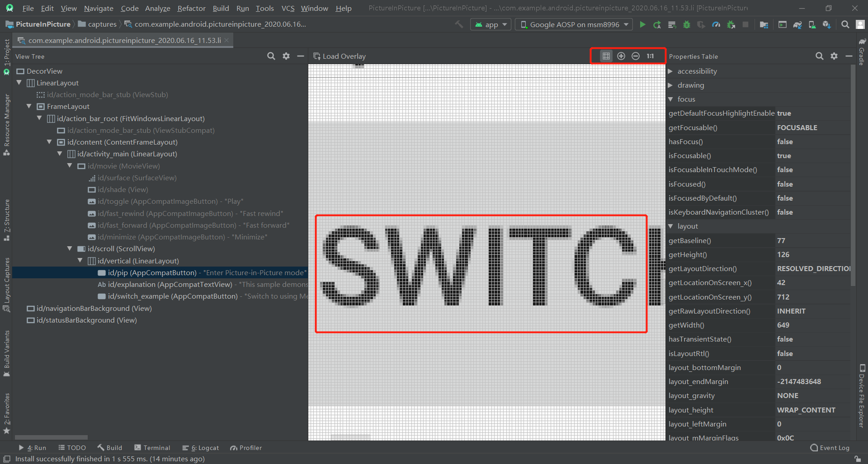The image size is (868, 464).
Task: Open the Project Structure folder icon
Action: coord(764,24)
